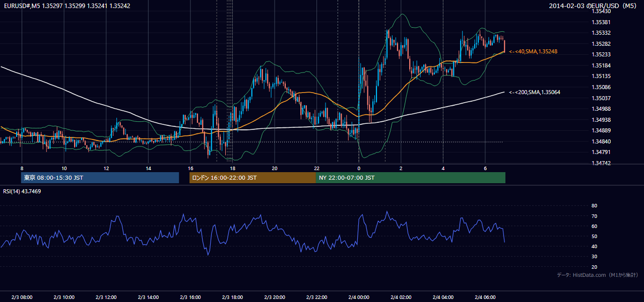644x302 pixels.
Task: Click the 2/4 02:00 time label
Action: 401,297
